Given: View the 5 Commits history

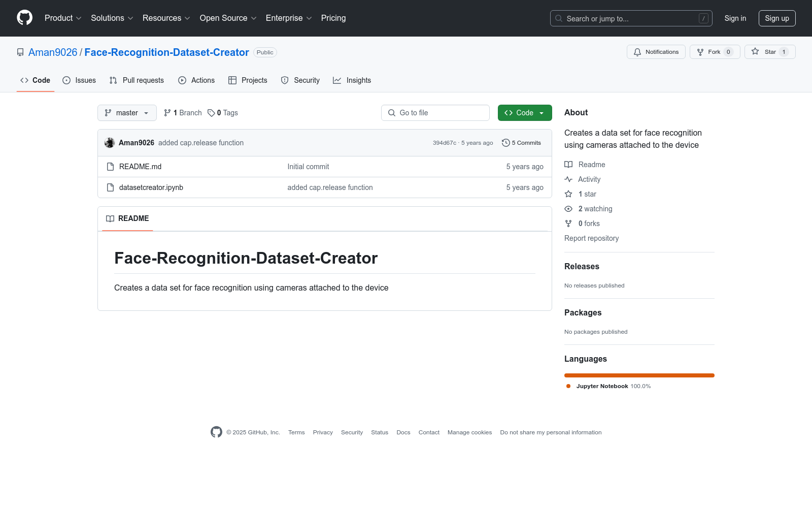Looking at the screenshot, I should tap(521, 143).
